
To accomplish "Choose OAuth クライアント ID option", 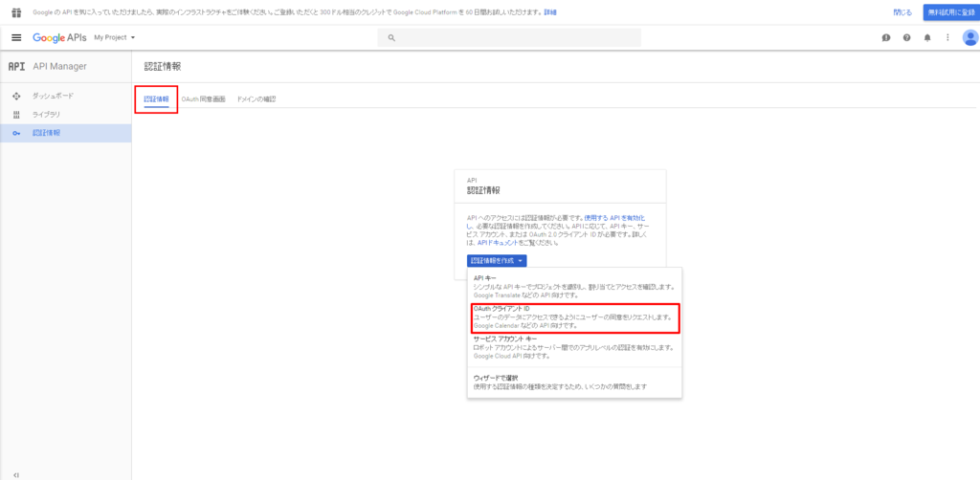I will click(x=574, y=317).
